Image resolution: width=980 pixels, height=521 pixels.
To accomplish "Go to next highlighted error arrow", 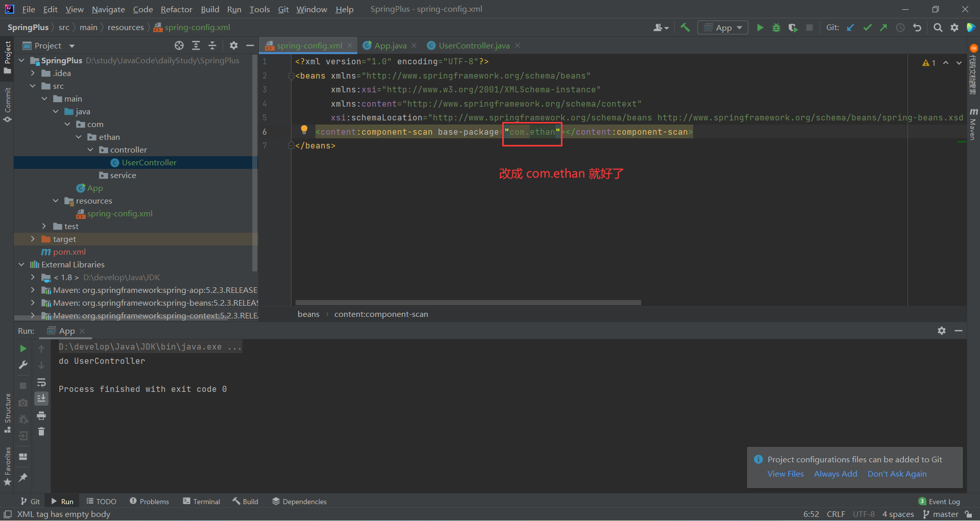I will click(959, 63).
